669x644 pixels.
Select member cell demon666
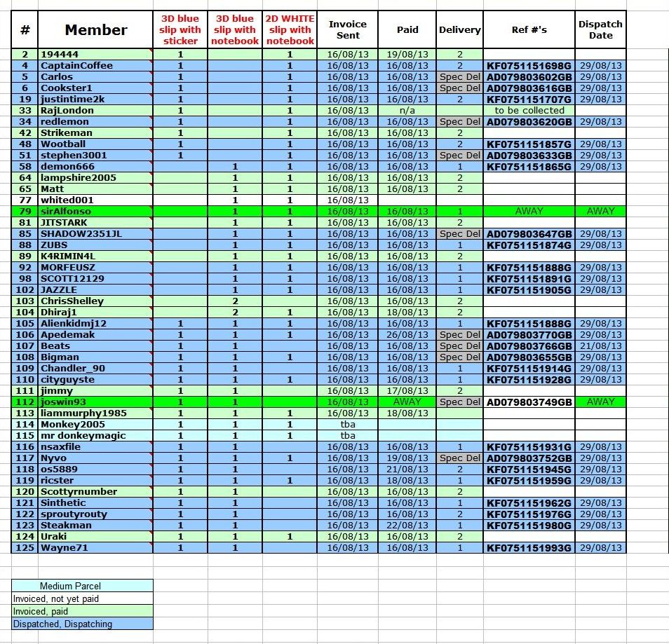tap(95, 167)
